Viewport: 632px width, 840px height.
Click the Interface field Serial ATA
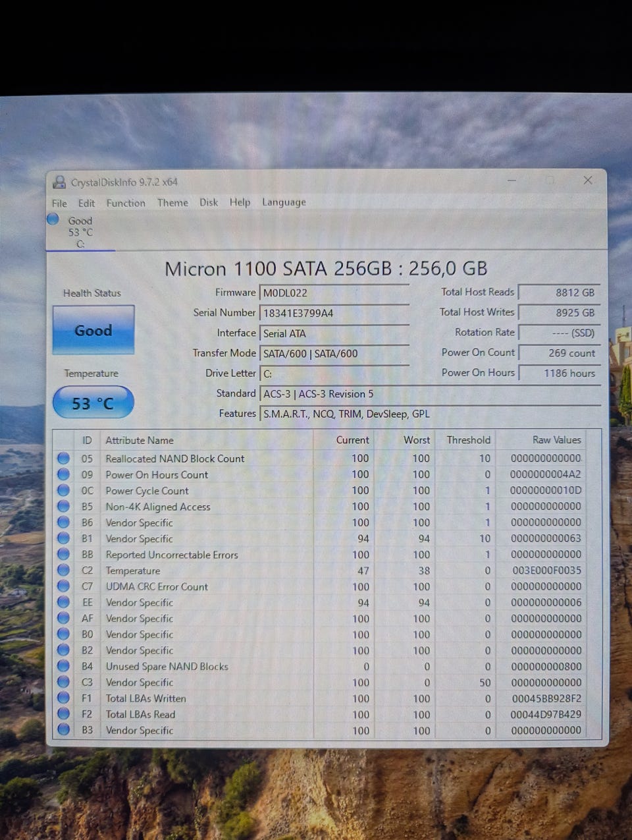[334, 333]
